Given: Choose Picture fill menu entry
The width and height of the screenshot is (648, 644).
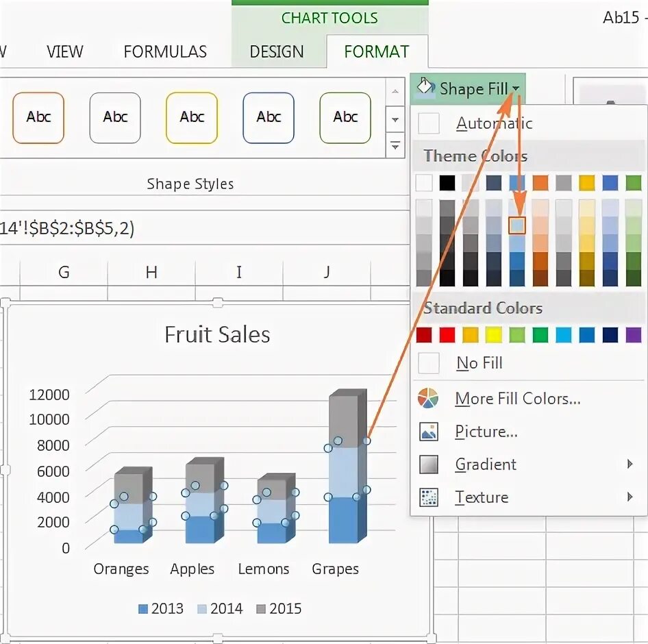Looking at the screenshot, I should pyautogui.click(x=529, y=432).
